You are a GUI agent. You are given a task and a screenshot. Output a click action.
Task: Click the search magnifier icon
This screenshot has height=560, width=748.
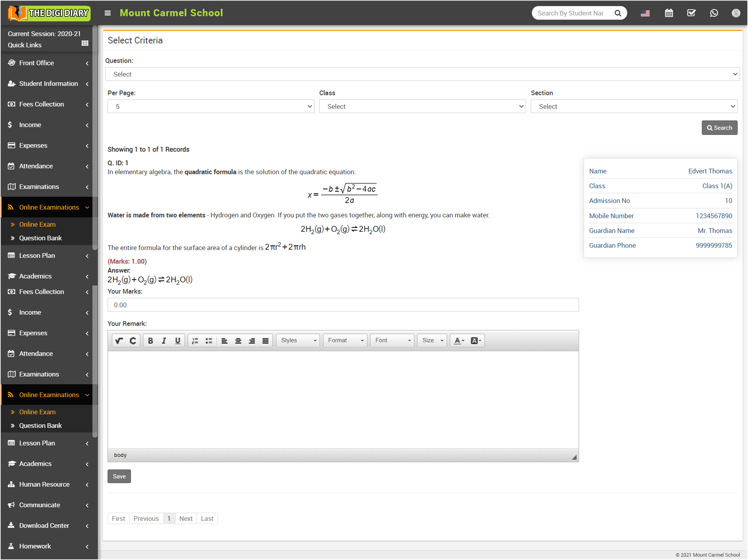[618, 13]
